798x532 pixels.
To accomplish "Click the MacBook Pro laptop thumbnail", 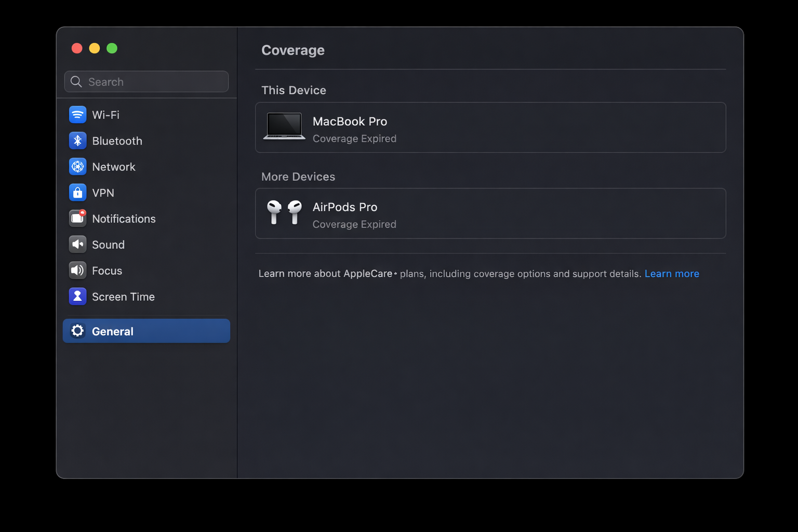I will (x=285, y=127).
